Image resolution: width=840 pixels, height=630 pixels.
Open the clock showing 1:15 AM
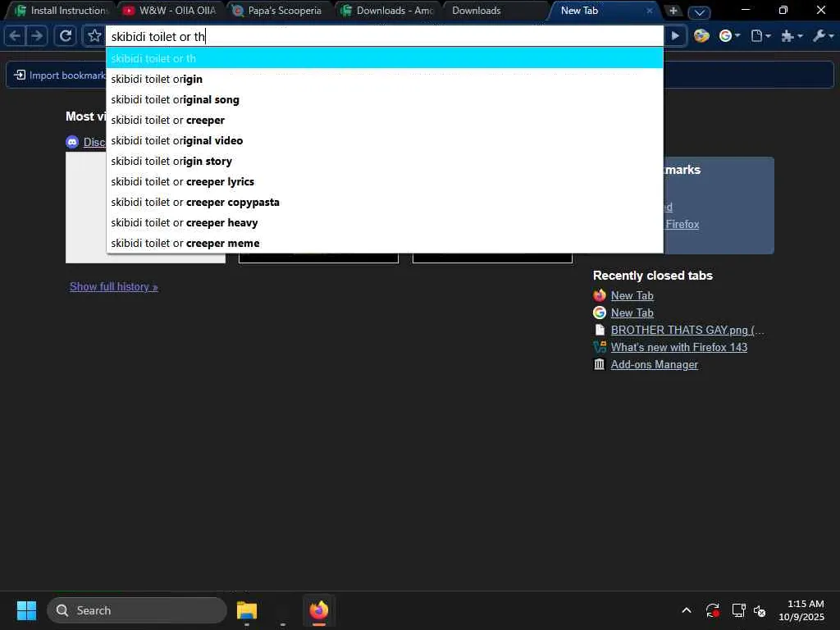801,610
